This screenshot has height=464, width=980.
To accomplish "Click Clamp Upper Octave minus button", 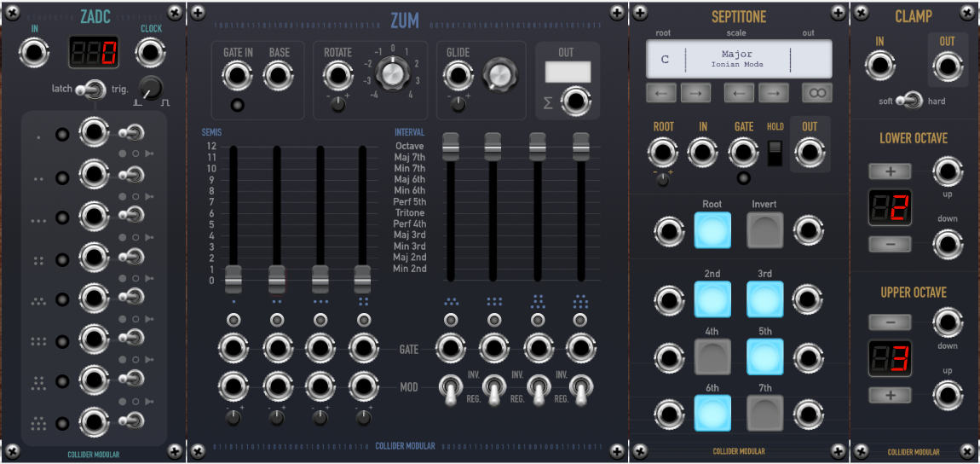I will point(890,322).
